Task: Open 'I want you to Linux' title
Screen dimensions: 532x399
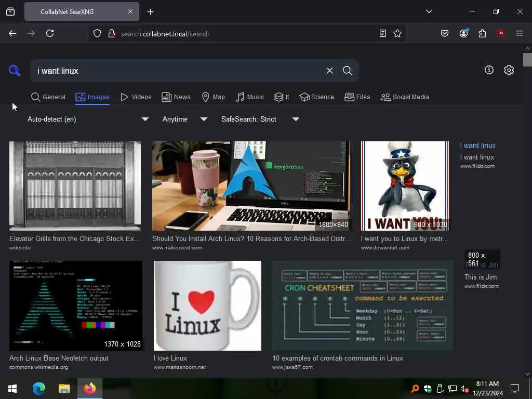Action: 405,238
